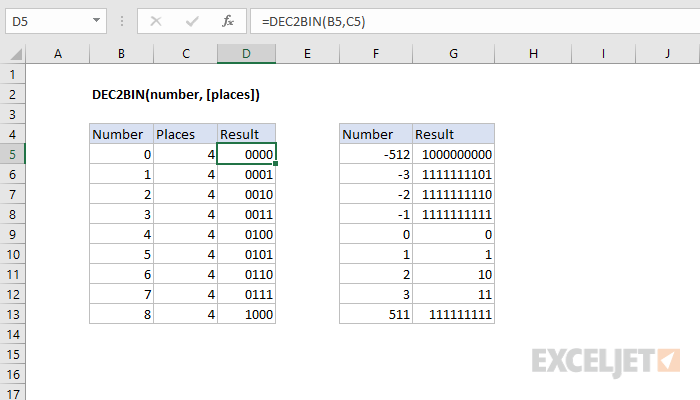Click the formula bar options dots handle

tap(122, 21)
